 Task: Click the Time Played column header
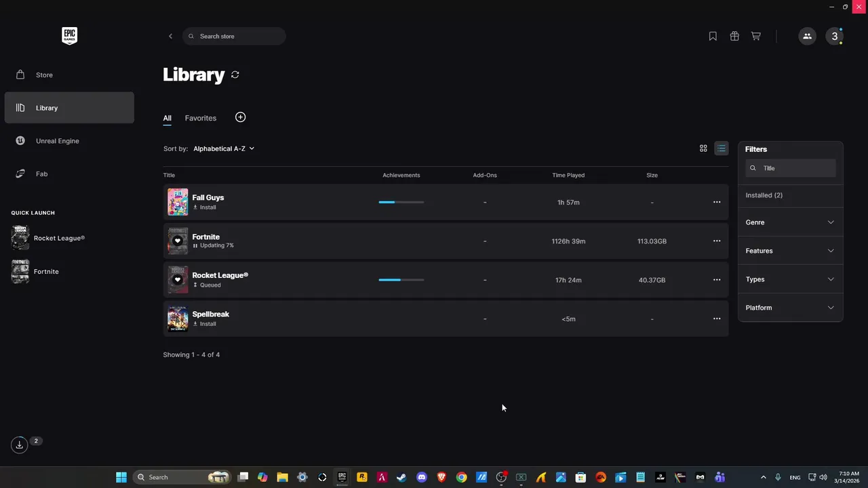pyautogui.click(x=568, y=176)
